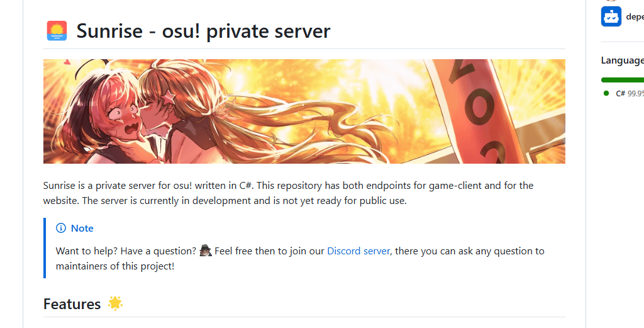644x328 pixels.
Task: Click the blue left border of the Note callout
Action: click(x=45, y=247)
